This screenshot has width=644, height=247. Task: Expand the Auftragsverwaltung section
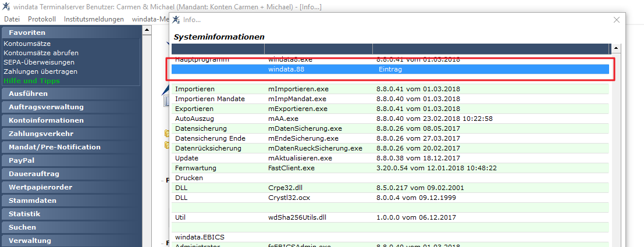pos(70,107)
